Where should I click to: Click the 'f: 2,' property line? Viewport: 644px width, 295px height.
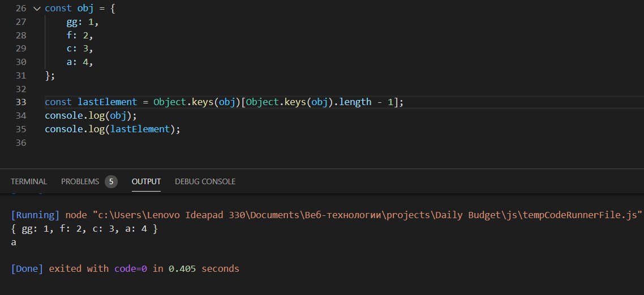[x=80, y=36]
